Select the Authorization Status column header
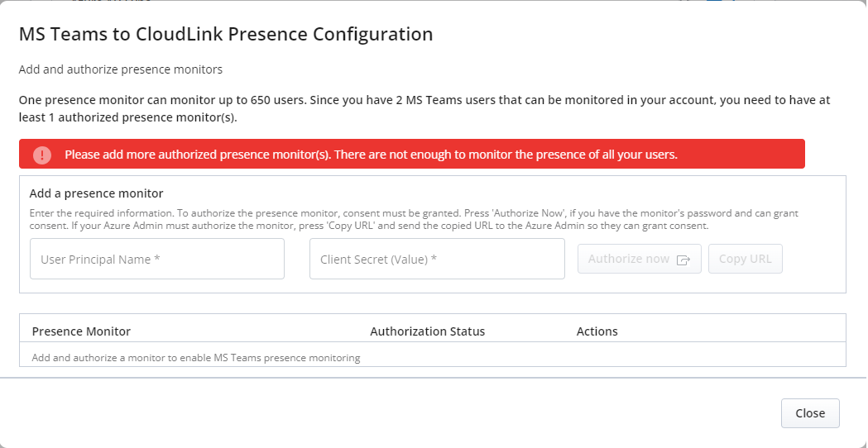This screenshot has width=868, height=448. [x=427, y=331]
